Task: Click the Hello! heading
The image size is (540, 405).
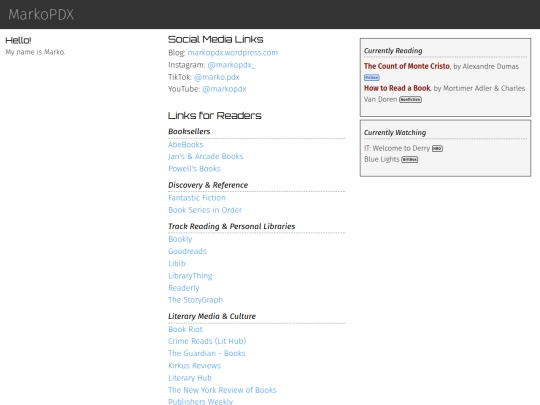Action: click(x=18, y=40)
